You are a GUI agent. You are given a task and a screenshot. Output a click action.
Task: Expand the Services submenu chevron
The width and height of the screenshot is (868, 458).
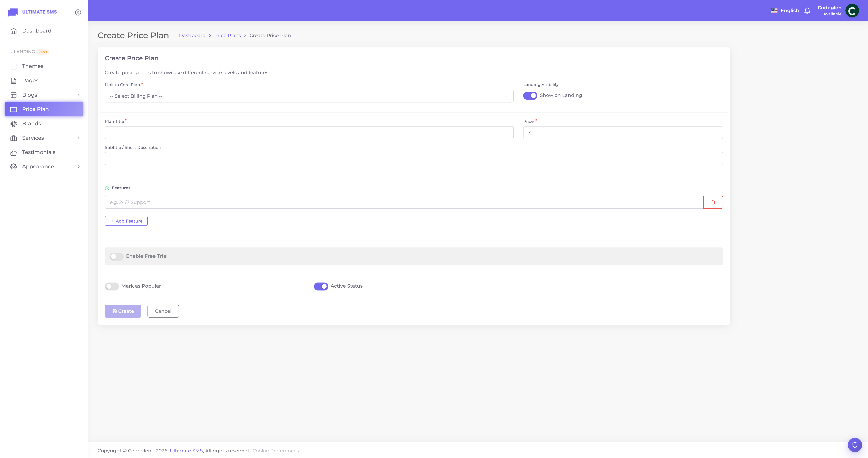(78, 138)
